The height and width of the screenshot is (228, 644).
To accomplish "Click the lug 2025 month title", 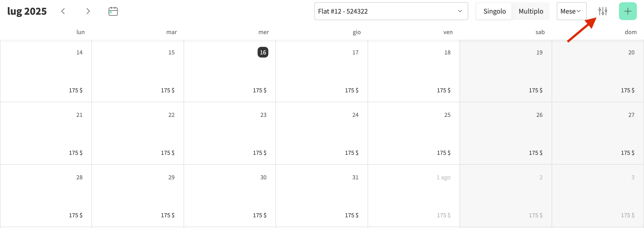I will [x=27, y=11].
